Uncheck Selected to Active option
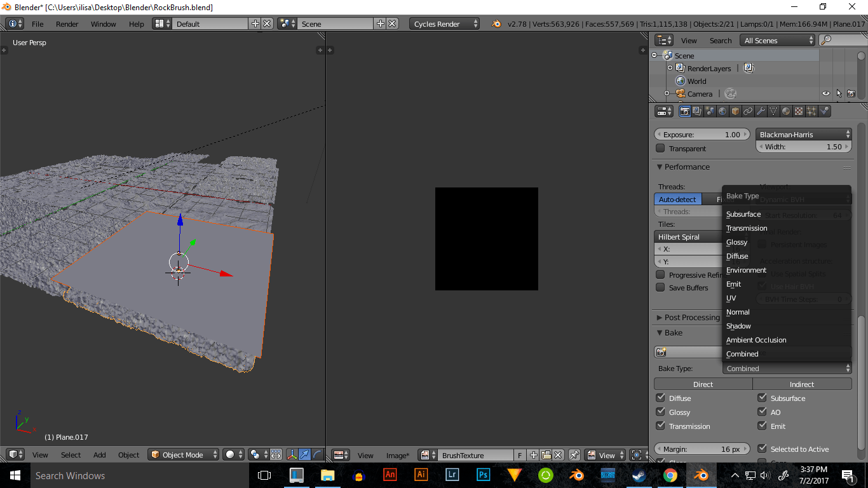 (x=762, y=449)
